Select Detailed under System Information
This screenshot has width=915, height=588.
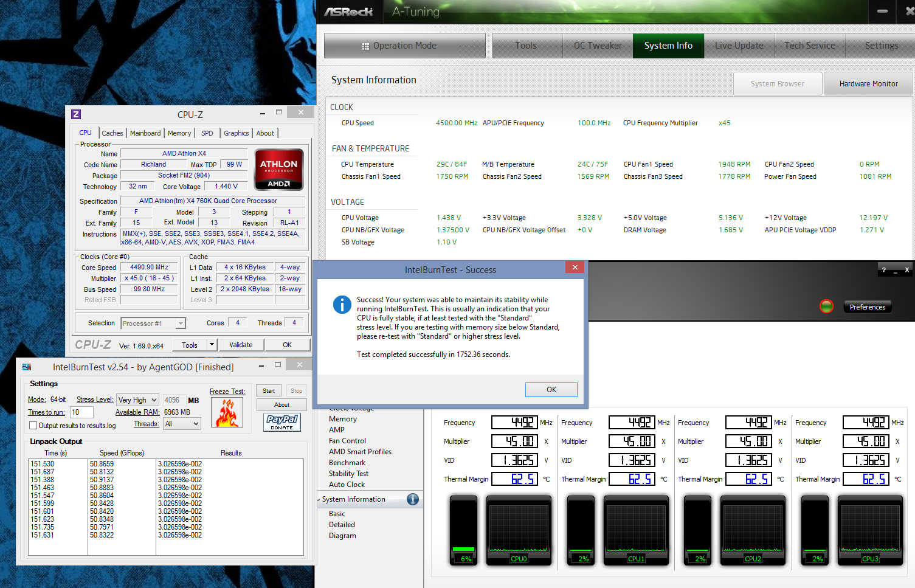(x=342, y=525)
